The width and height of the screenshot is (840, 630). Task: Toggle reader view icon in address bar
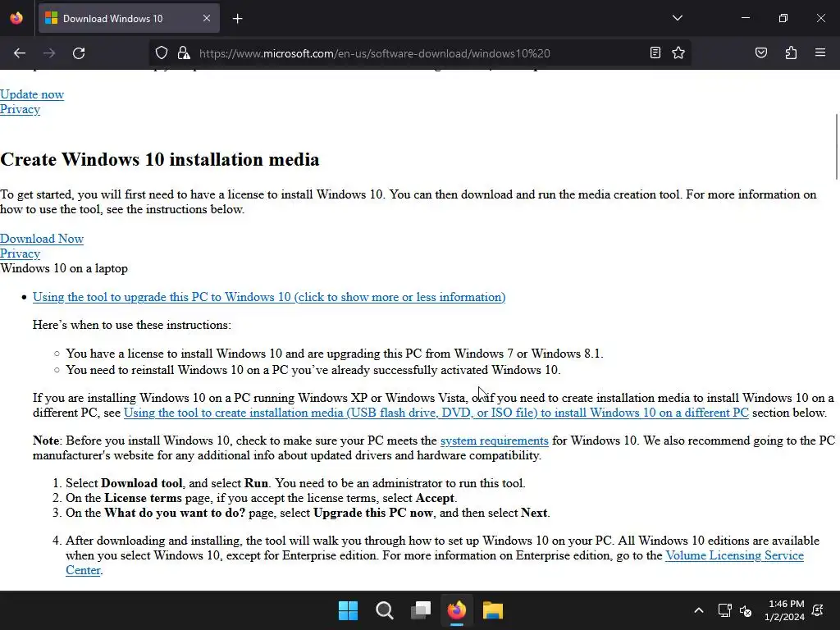click(x=655, y=52)
